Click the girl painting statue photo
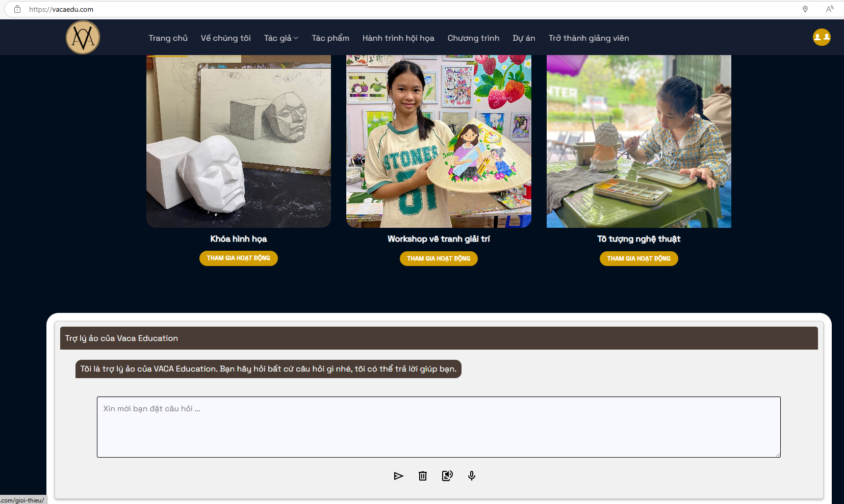 click(x=639, y=141)
